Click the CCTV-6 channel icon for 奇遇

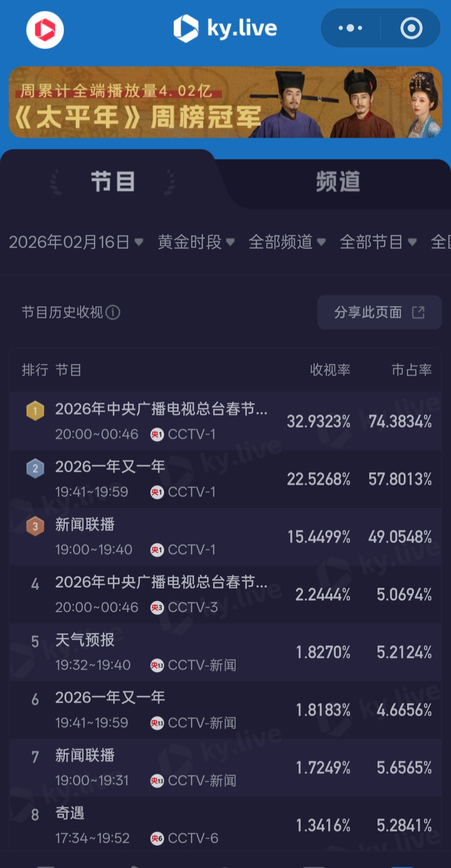pos(157,838)
